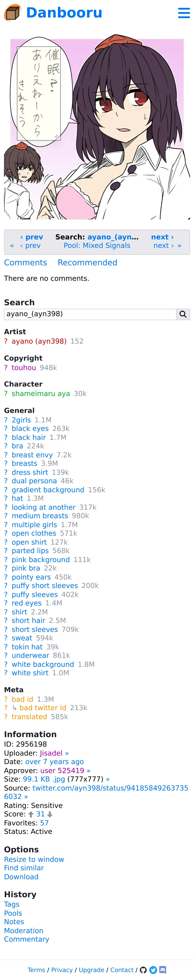Jump to last pool post arrows

pos(179,246)
